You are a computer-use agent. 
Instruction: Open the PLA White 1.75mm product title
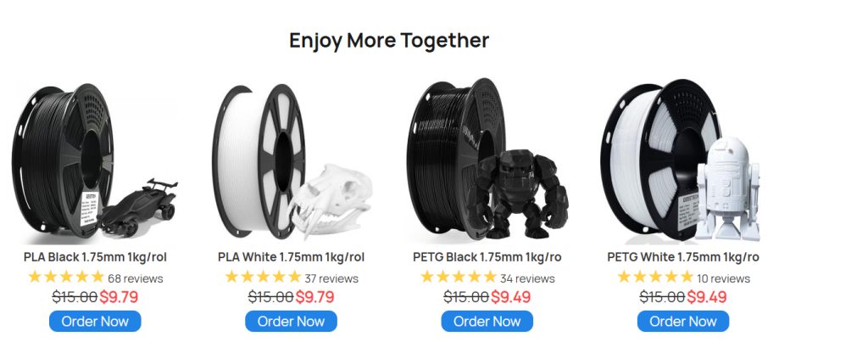(292, 257)
